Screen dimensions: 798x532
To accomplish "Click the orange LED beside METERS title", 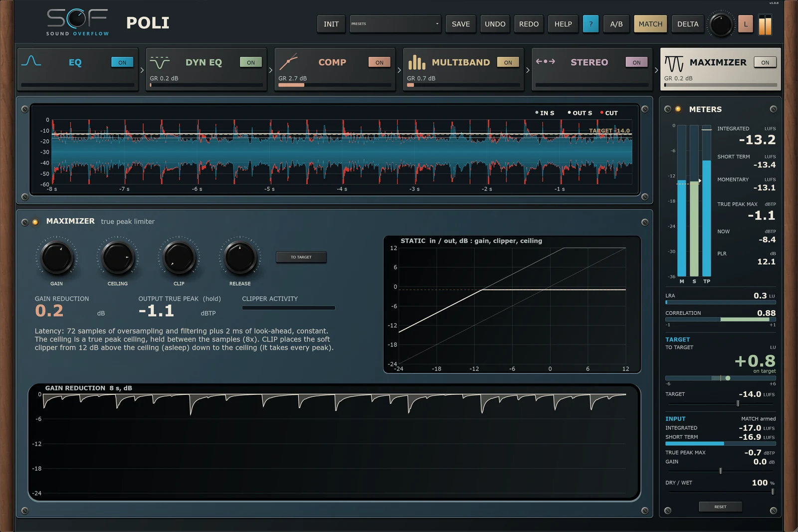I will coord(678,109).
